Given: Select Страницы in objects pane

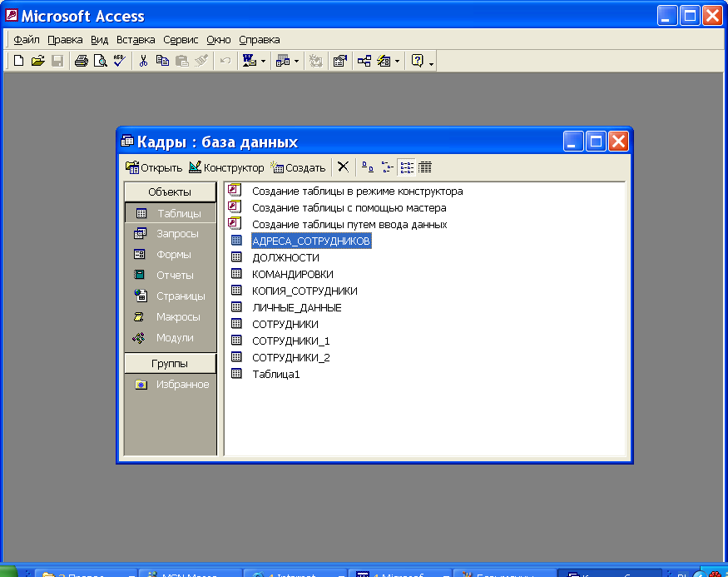Looking at the screenshot, I should point(170,296).
